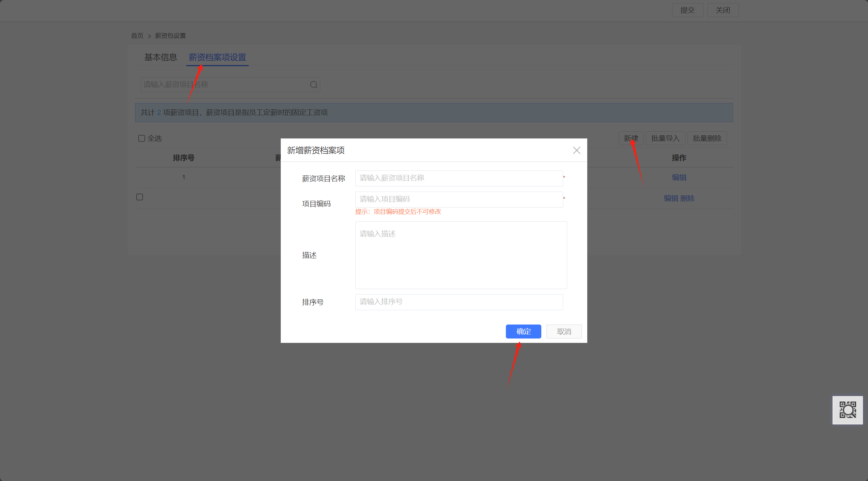Image resolution: width=868 pixels, height=481 pixels.
Task: Toggle the 全选 checkbox
Action: click(x=142, y=138)
